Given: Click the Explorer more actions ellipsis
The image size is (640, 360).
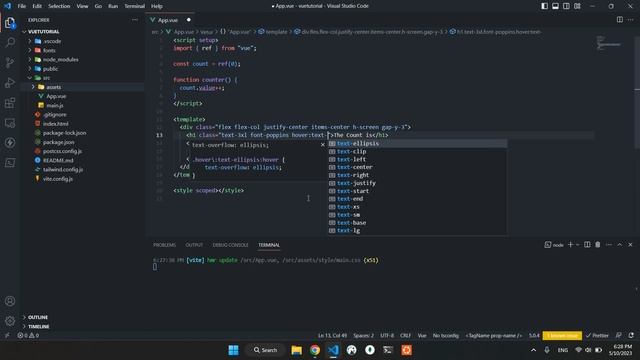Looking at the screenshot, I should pyautogui.click(x=135, y=20).
